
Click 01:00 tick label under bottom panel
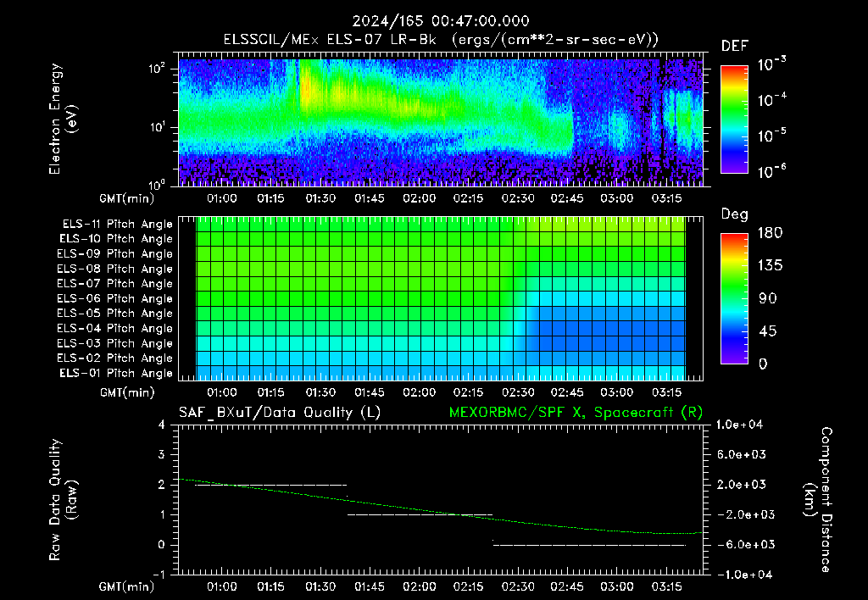click(221, 586)
